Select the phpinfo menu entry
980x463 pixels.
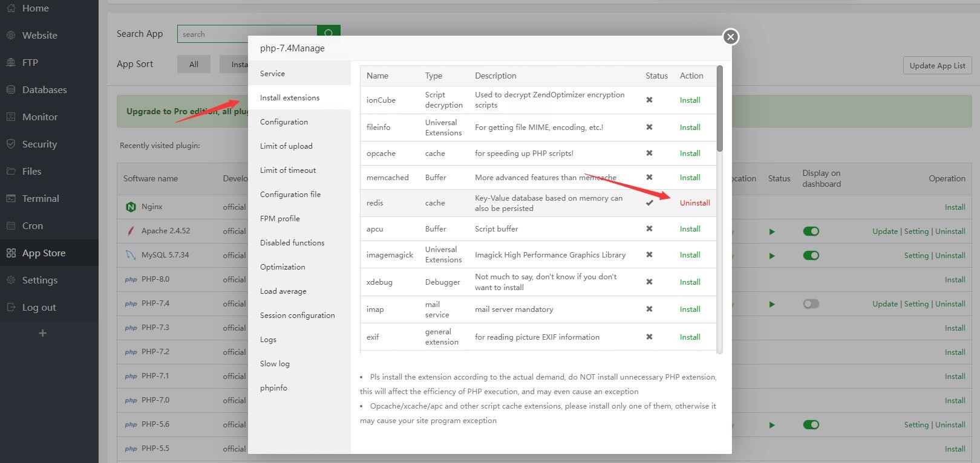[273, 387]
